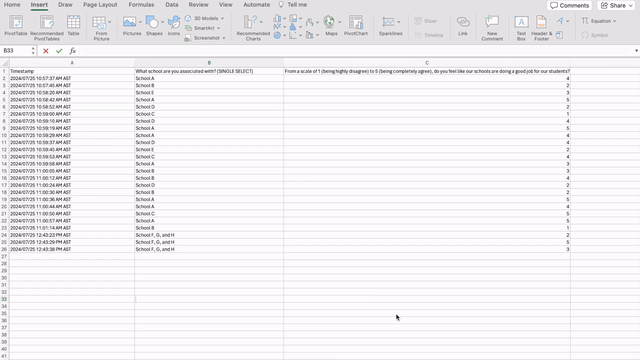Expand the Sparklines dropdown arrow

pos(398,22)
